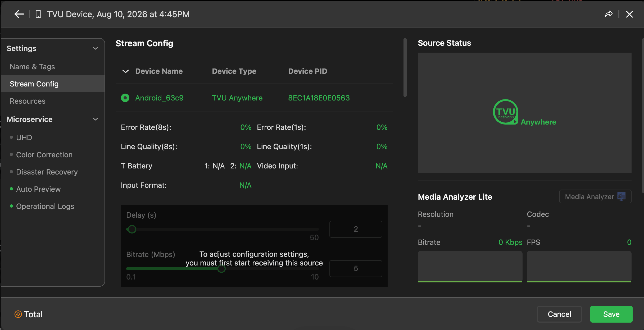
Task: Click the 0 Kbps bitrate value
Action: [x=510, y=242]
